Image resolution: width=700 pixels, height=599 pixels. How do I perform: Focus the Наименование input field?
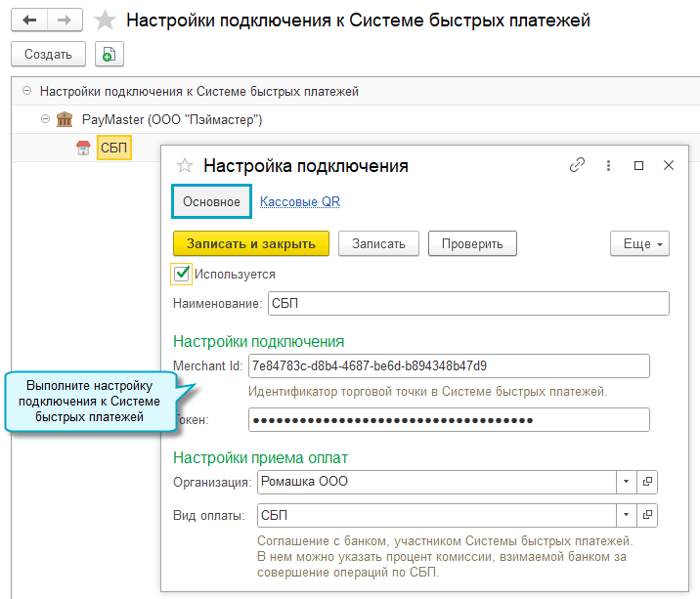coord(468,304)
